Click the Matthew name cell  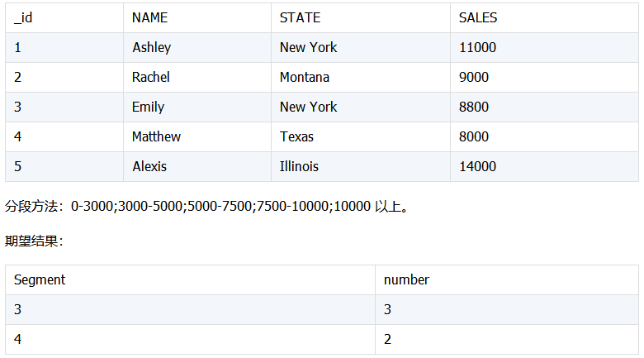click(157, 136)
